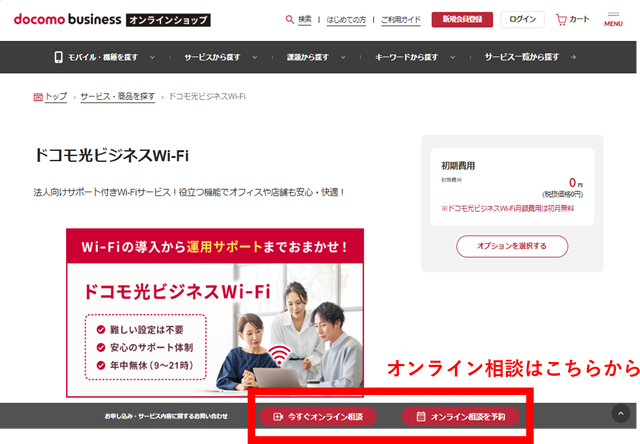Click 今すぐオンライン相談 button
Image resolution: width=640 pixels, height=444 pixels.
click(318, 416)
